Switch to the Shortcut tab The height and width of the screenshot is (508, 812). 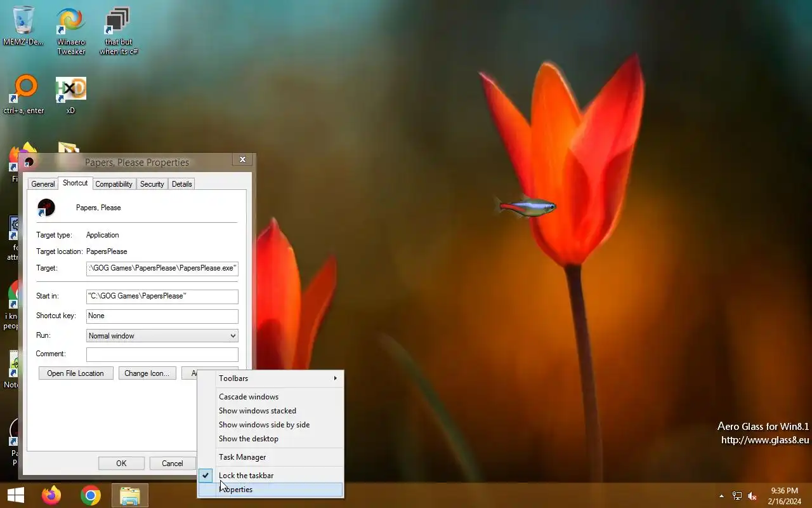[x=75, y=183]
